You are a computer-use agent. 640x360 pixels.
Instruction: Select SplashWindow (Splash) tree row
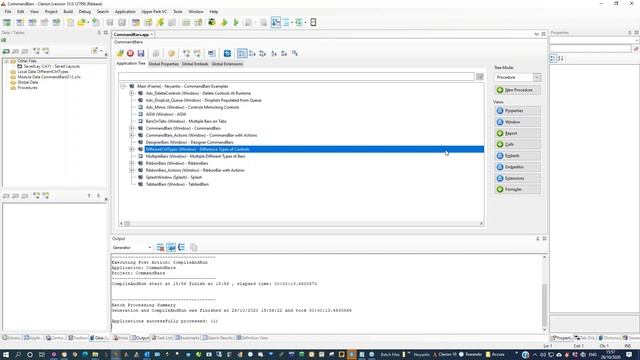tap(174, 178)
